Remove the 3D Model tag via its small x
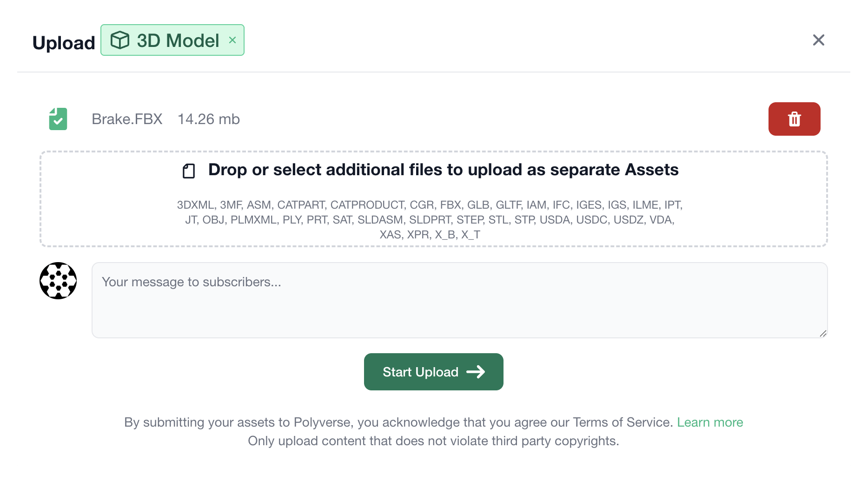 [x=232, y=40]
